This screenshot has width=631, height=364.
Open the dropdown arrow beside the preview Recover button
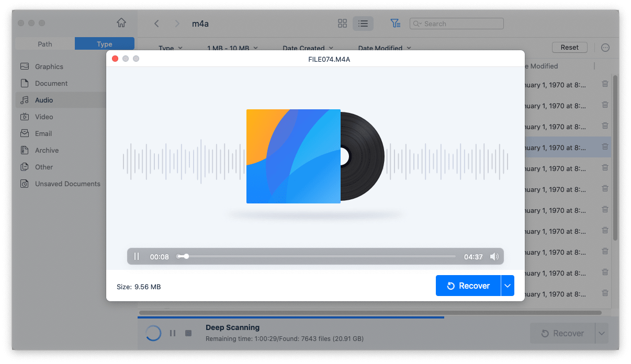pyautogui.click(x=508, y=286)
